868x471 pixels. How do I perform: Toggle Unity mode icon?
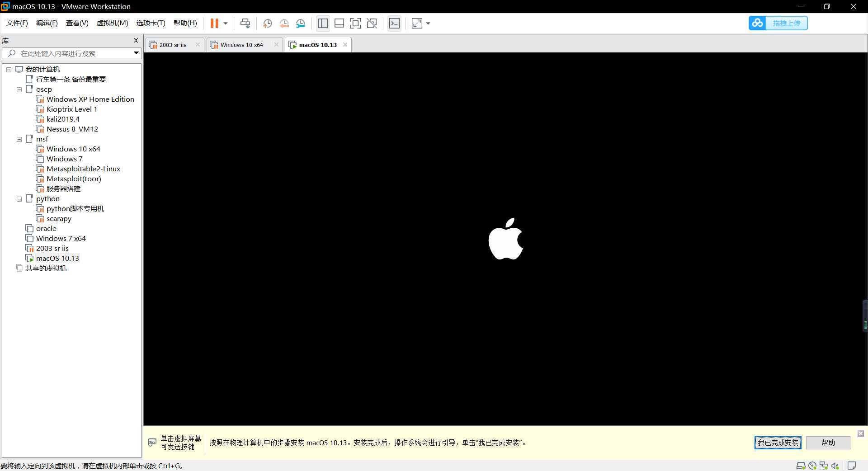click(x=372, y=23)
